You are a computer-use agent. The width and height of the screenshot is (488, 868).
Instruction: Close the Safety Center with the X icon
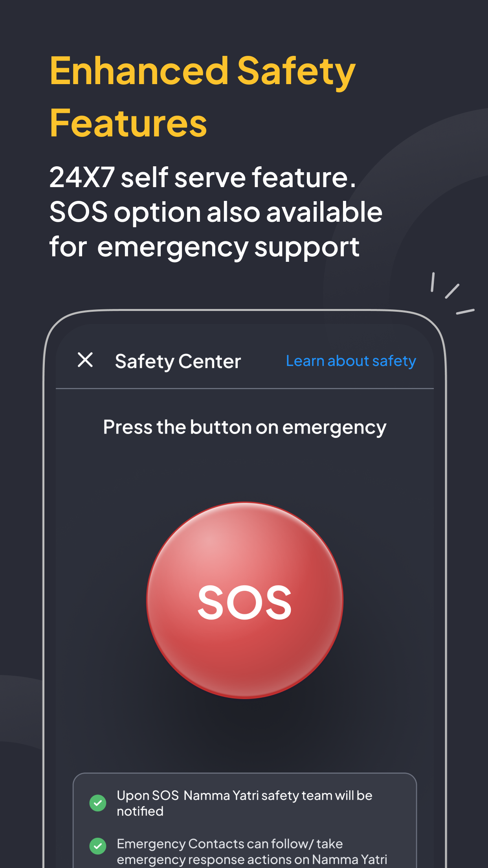(x=85, y=360)
